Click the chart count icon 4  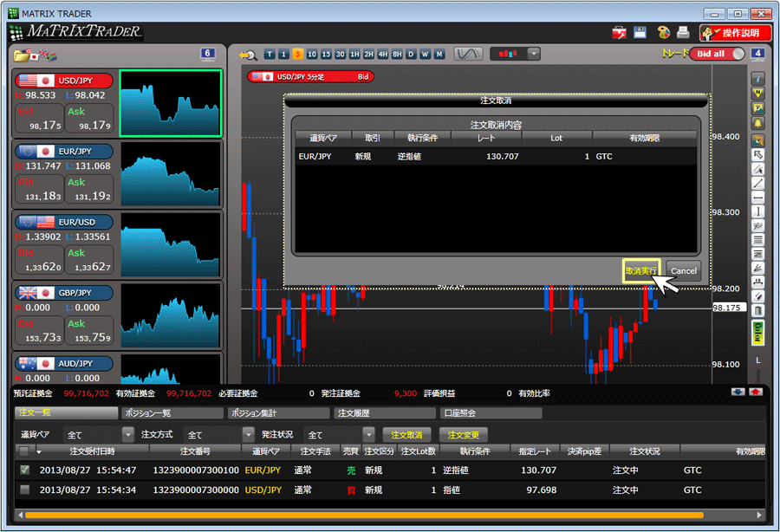tap(757, 54)
